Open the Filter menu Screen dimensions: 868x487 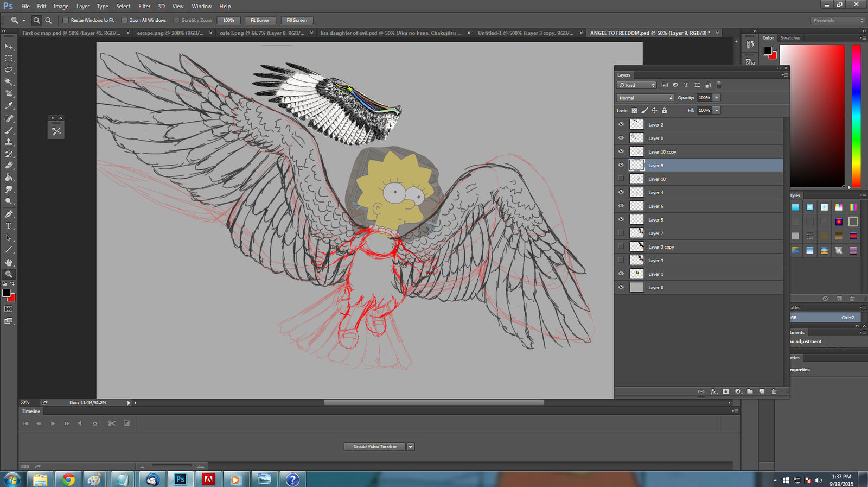pyautogui.click(x=144, y=6)
